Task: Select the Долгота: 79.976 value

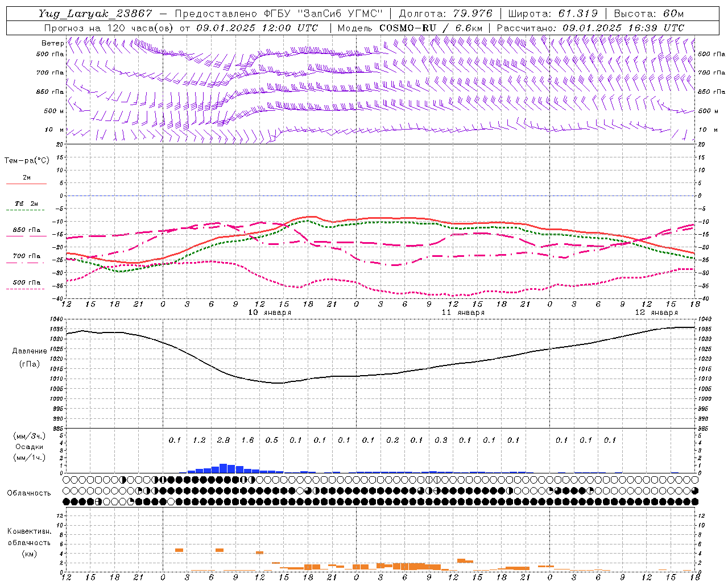Action: [x=445, y=14]
